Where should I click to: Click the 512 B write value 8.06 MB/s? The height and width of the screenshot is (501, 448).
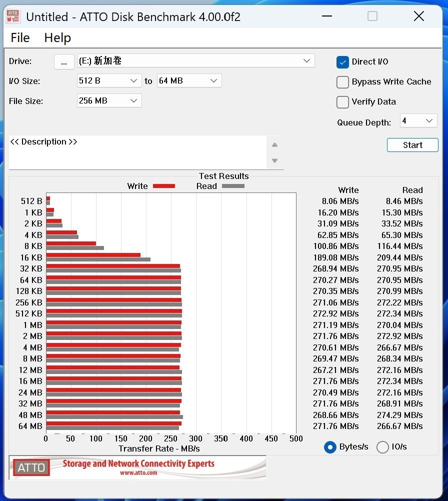click(340, 201)
